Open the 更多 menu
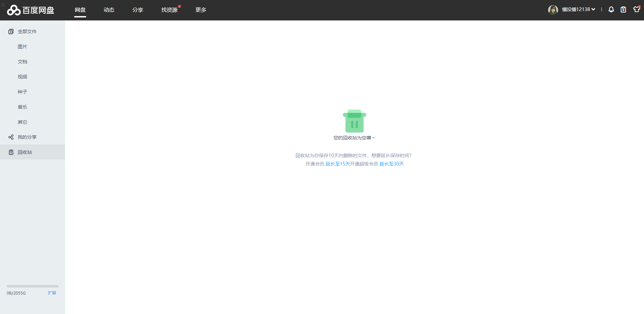Image resolution: width=644 pixels, height=314 pixels. [201, 10]
